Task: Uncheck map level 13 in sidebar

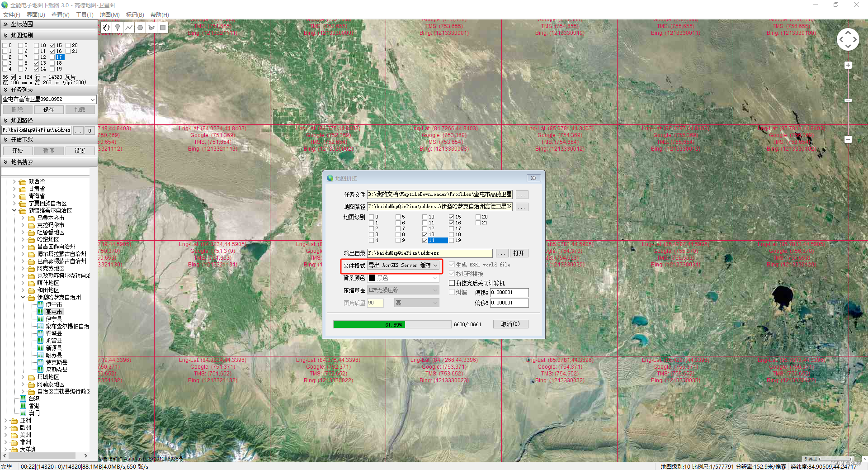Action: tap(37, 63)
